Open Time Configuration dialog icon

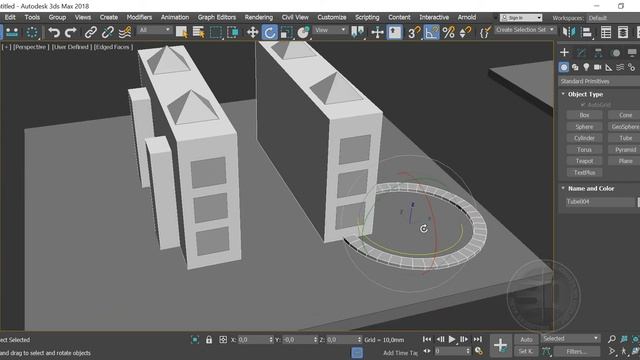pos(479,351)
